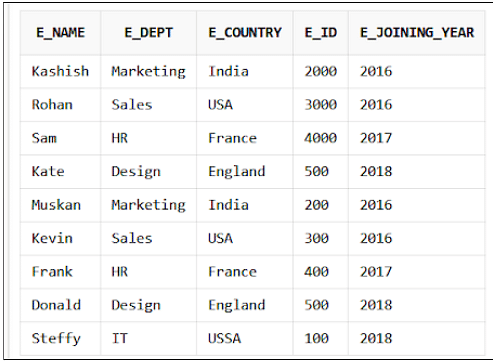
Task: Click the ID cell showing 300
Action: click(321, 239)
